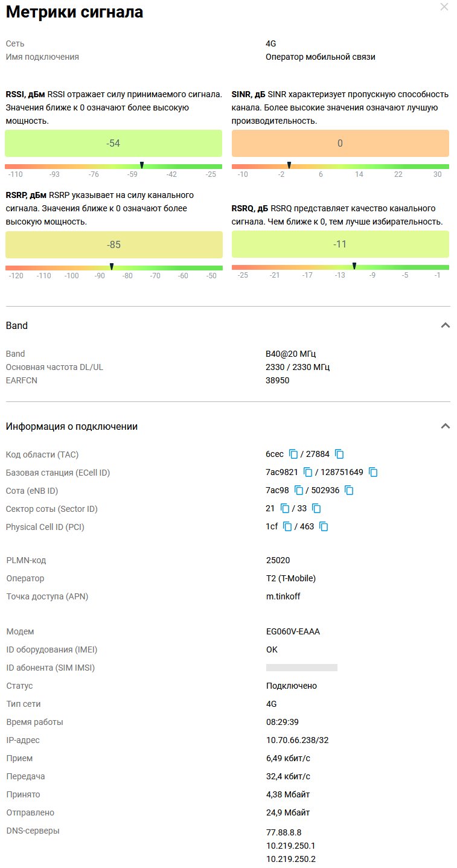Viewport: 457px width, 868px height.
Task: Copy PCI hex value 1cf
Action: [287, 526]
